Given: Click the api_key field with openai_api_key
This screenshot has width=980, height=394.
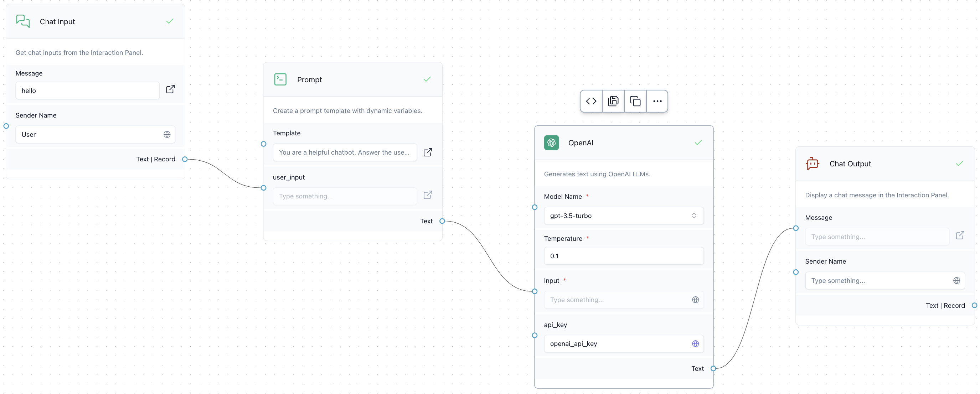Looking at the screenshot, I should click(624, 344).
